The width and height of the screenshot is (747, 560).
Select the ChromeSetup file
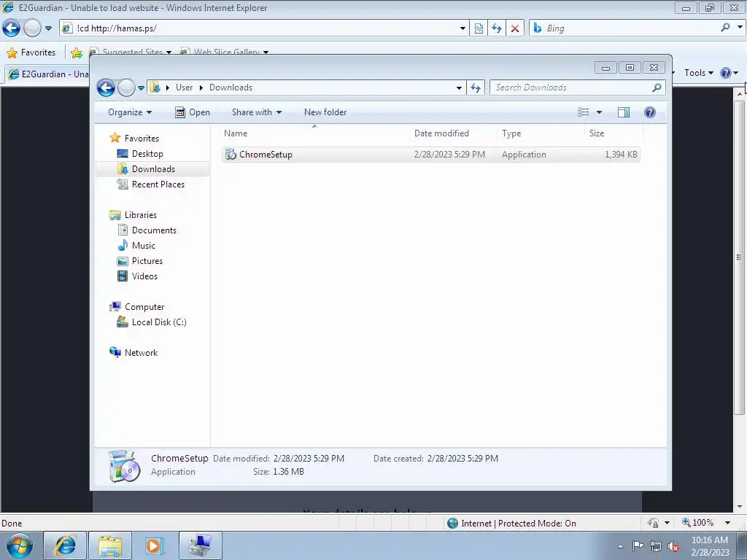(x=430, y=155)
